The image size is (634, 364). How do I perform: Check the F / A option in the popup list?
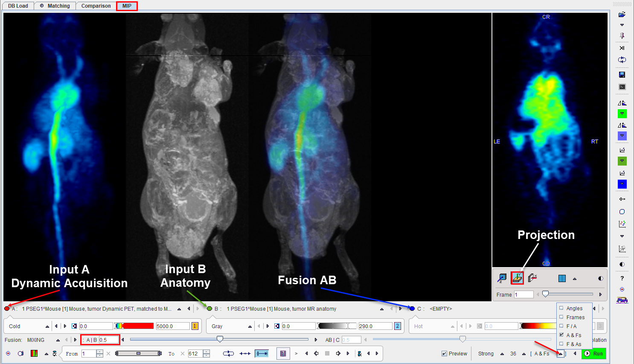(561, 326)
